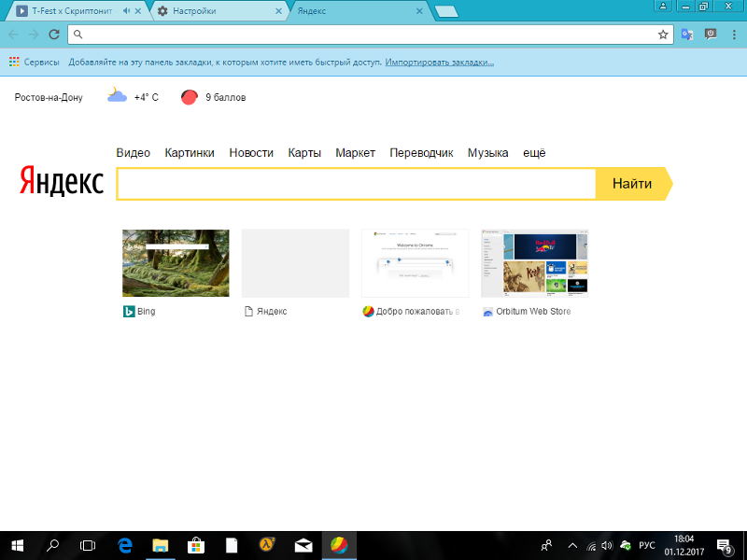Click the forward navigation arrow
Image resolution: width=747 pixels, height=560 pixels.
(34, 35)
